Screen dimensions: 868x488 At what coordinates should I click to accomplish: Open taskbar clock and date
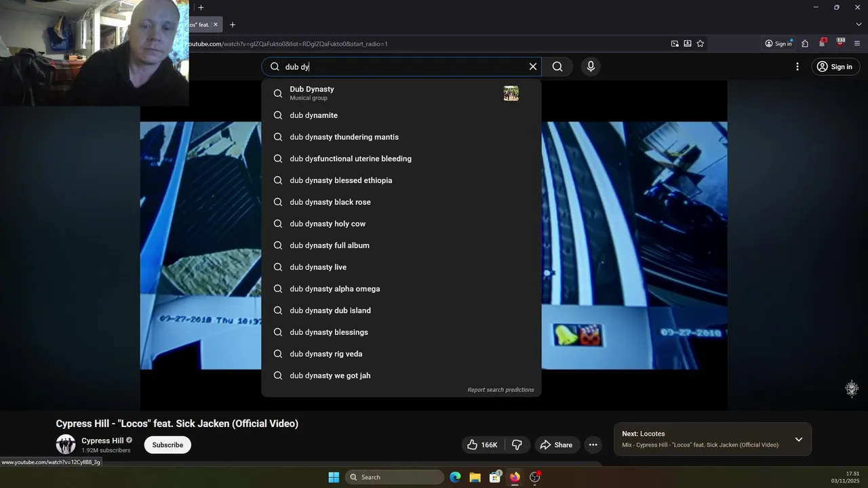point(846,477)
